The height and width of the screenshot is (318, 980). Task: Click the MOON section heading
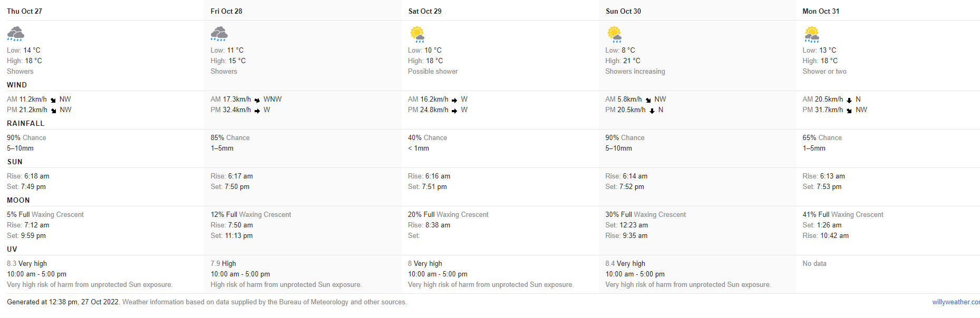pyautogui.click(x=18, y=200)
